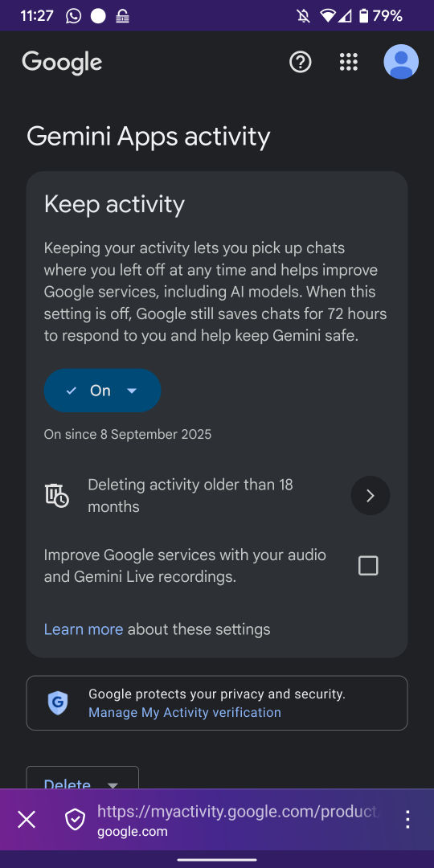Tap the Google account profile avatar
The width and height of the screenshot is (434, 868).
[x=401, y=62]
